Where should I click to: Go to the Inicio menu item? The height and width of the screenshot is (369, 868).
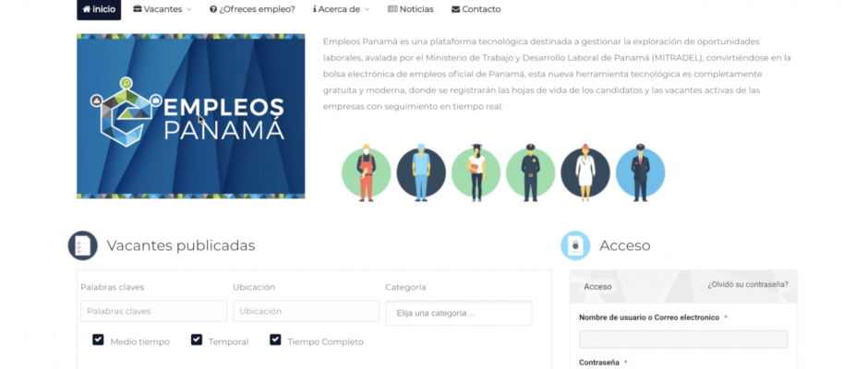[99, 9]
